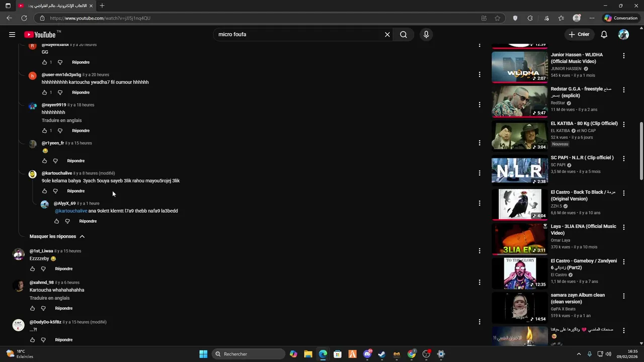Viewport: 644px width, 362px height.
Task: Start voice search with microphone icon
Action: [426, 35]
